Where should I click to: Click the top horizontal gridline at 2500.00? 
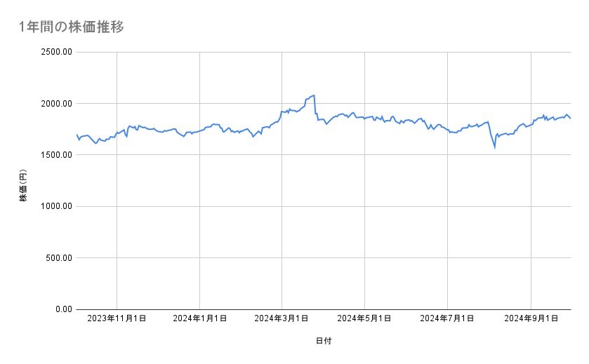pos(323,52)
